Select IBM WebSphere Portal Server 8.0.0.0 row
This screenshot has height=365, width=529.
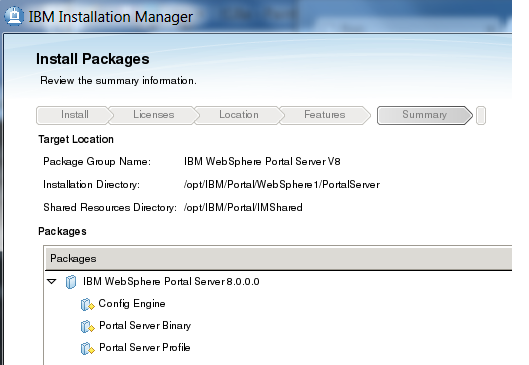click(171, 281)
